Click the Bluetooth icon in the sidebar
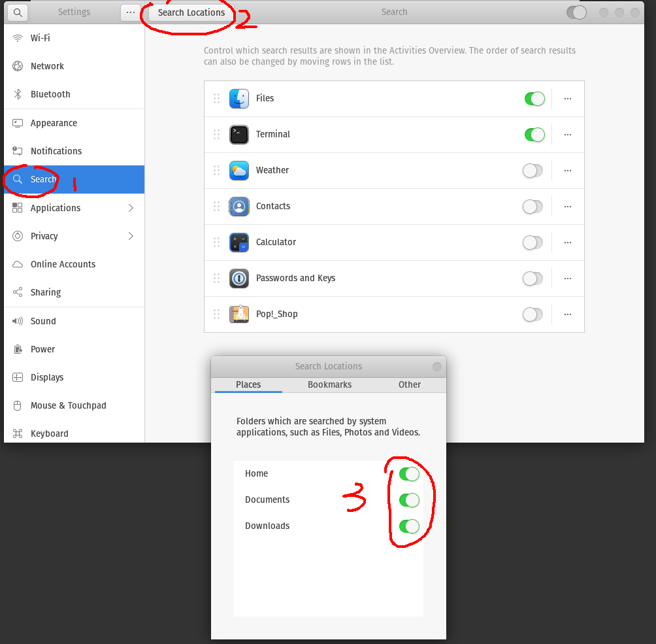The width and height of the screenshot is (656, 644). (18, 94)
